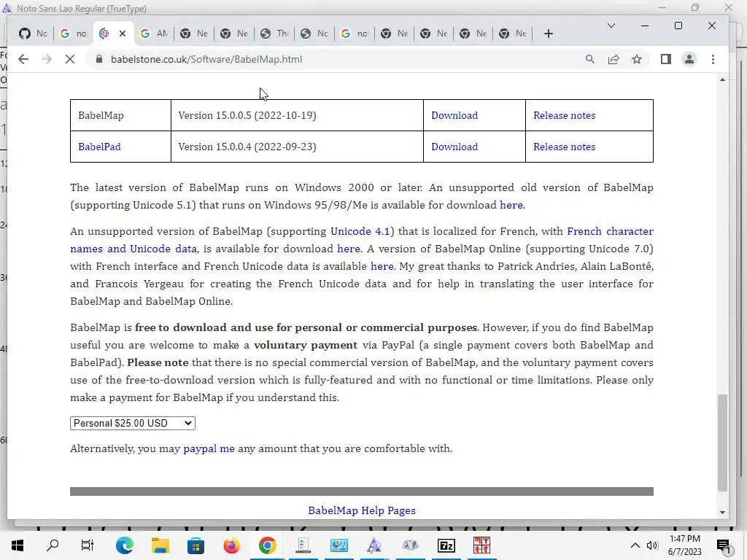747x560 pixels.
Task: Show hidden system tray icons
Action: (x=635, y=545)
